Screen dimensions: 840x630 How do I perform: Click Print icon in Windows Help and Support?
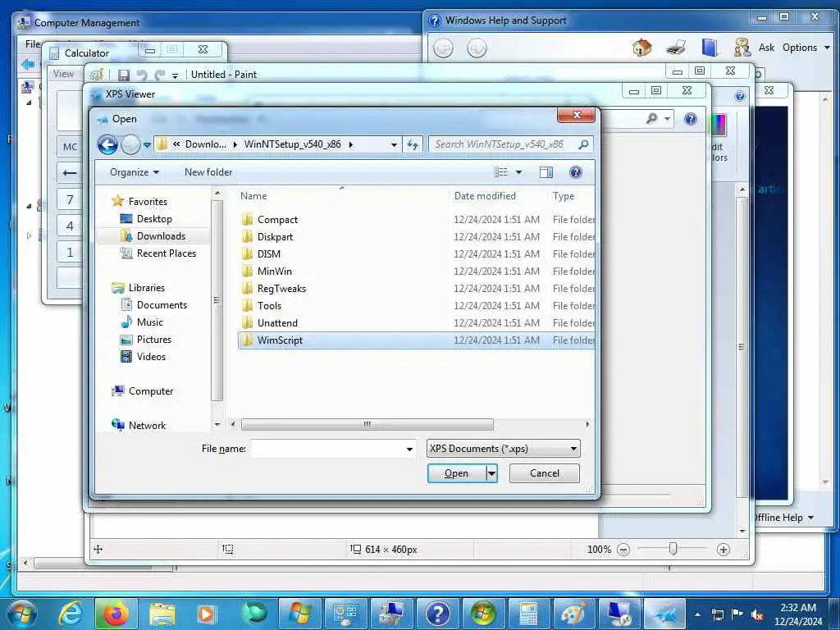coord(676,48)
